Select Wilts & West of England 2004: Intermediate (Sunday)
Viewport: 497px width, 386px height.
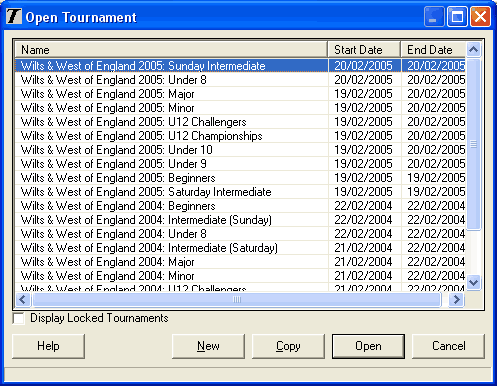pos(240,220)
